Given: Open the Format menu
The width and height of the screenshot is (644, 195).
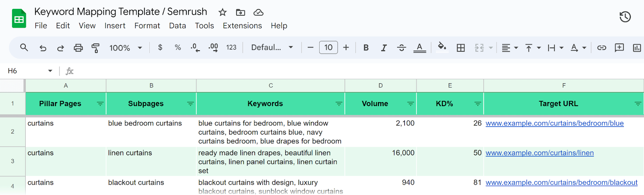Looking at the screenshot, I should point(147,26).
